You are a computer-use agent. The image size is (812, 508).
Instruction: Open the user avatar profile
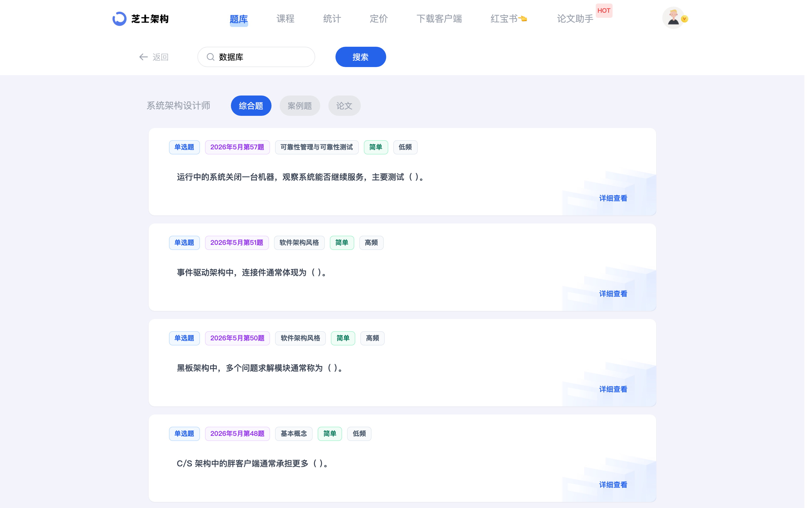(x=673, y=18)
